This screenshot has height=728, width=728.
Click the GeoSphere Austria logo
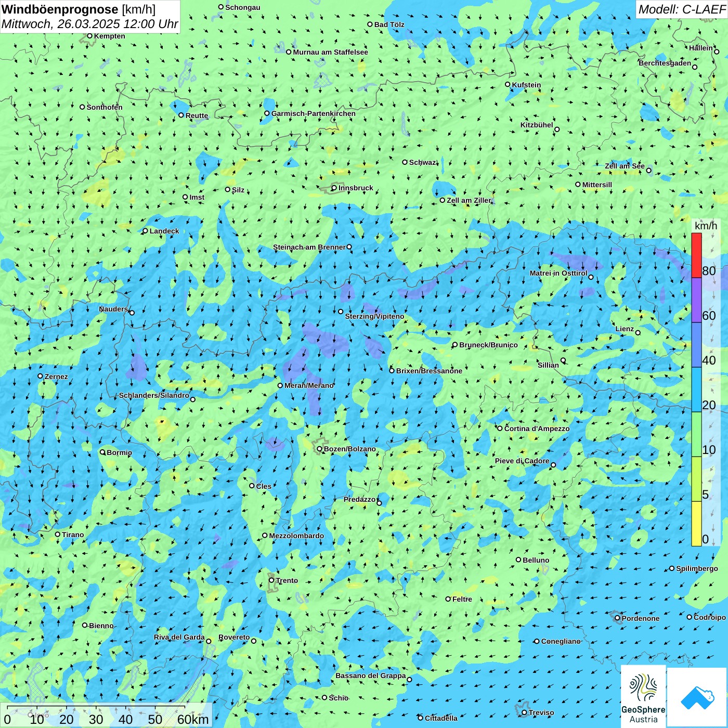coord(643,696)
